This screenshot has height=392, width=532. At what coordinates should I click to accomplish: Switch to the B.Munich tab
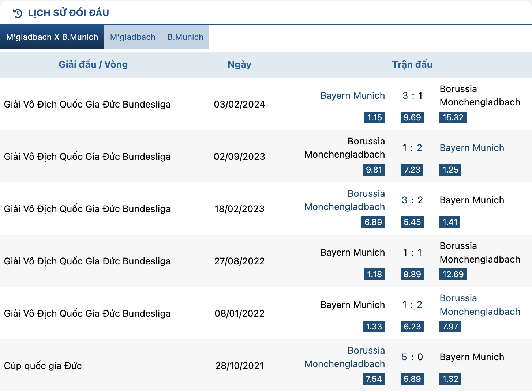pos(186,37)
